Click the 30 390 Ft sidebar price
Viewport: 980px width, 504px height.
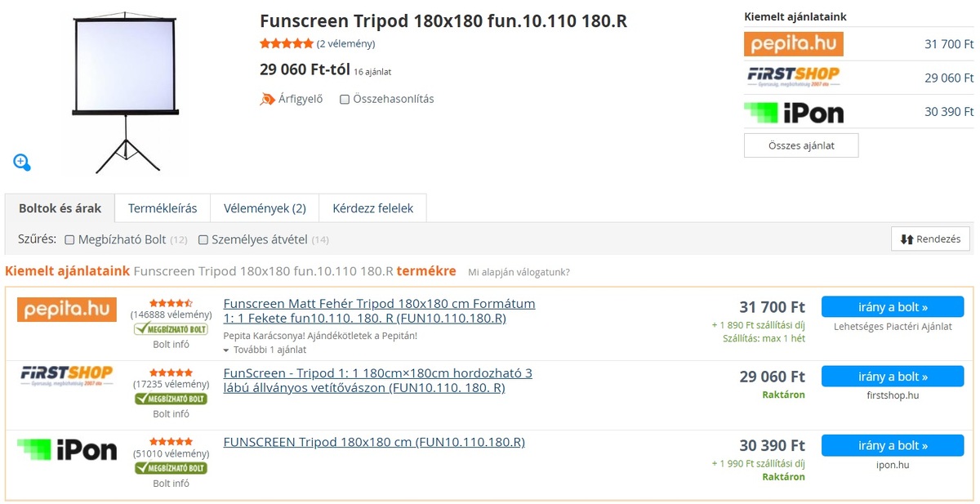[949, 112]
